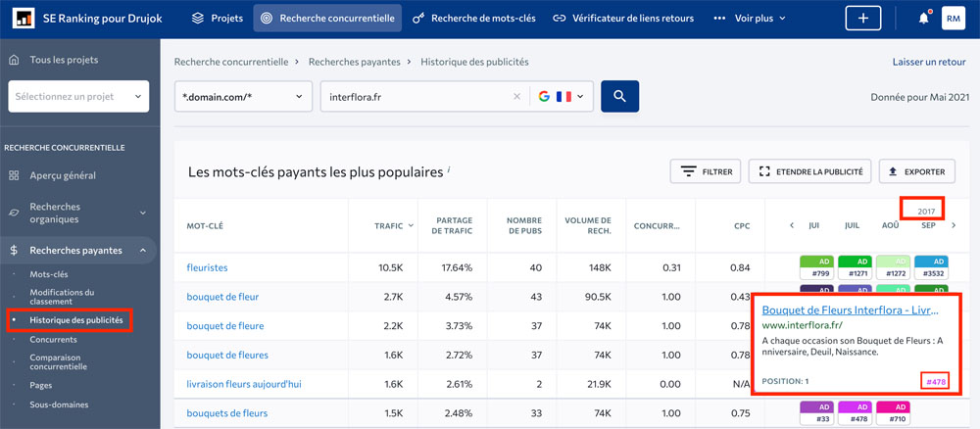
Task: Open Bouquet de Fleurs Interflora ad link
Action: 850,310
